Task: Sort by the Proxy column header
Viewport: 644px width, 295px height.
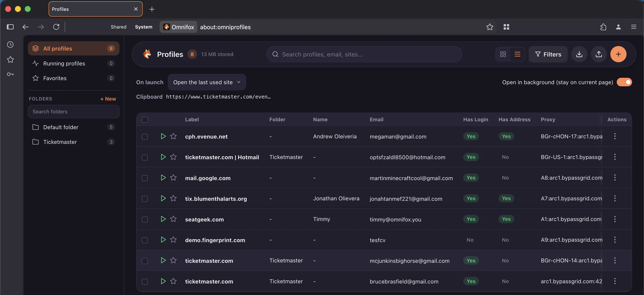Action: tap(548, 119)
